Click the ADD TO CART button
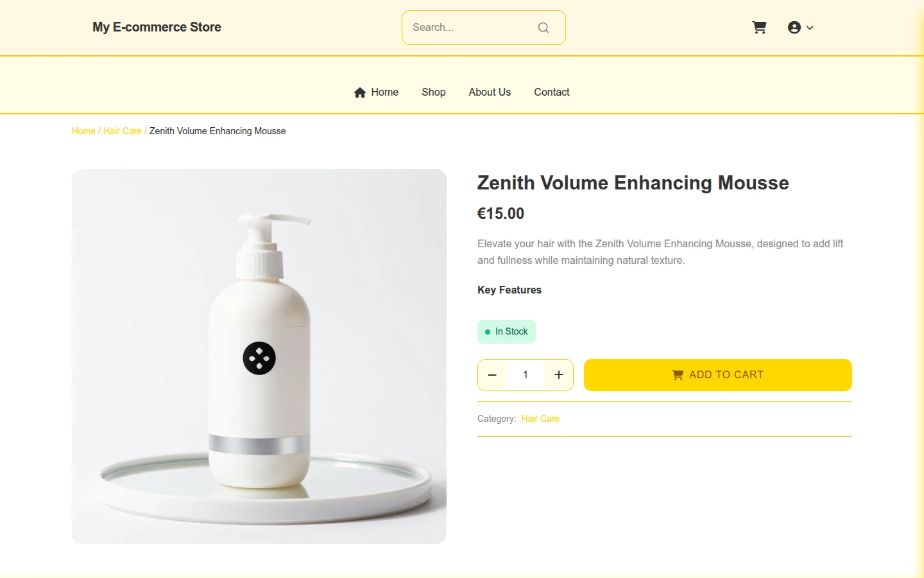Viewport: 924px width, 578px height. point(718,375)
